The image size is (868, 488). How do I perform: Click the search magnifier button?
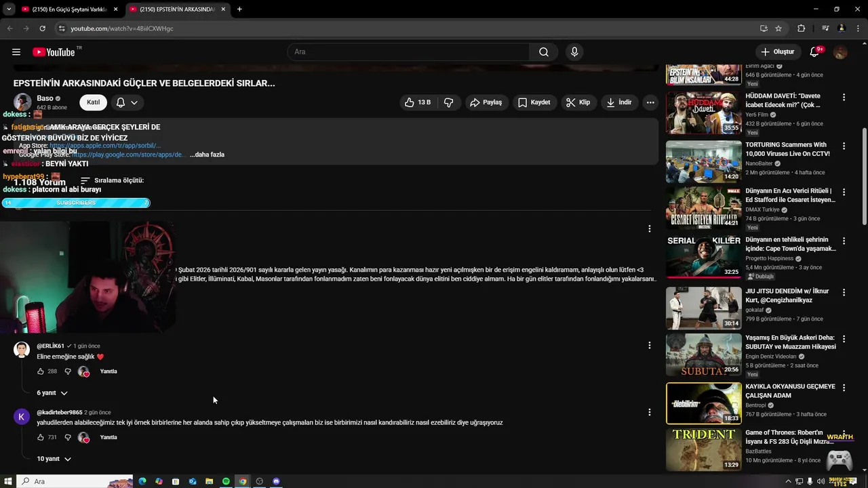coord(544,52)
